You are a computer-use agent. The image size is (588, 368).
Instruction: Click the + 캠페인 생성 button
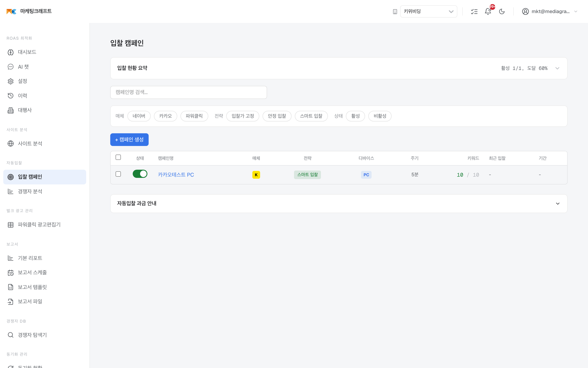click(x=129, y=140)
